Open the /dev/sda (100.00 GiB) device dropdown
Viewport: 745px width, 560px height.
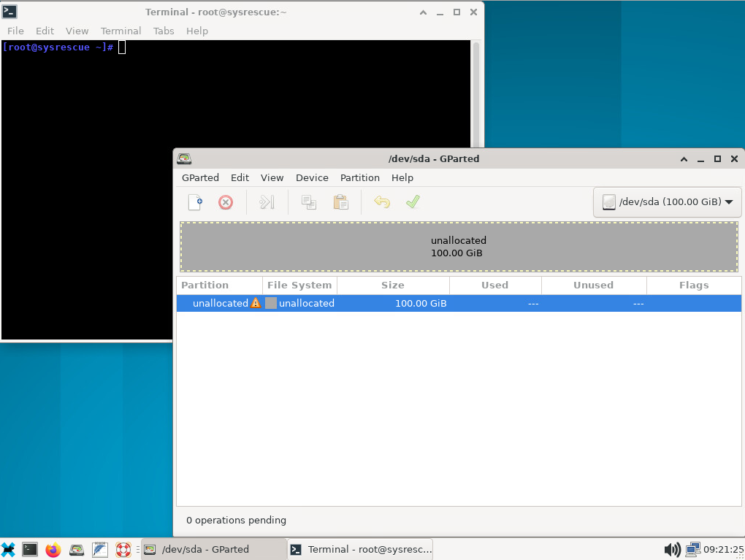(667, 202)
